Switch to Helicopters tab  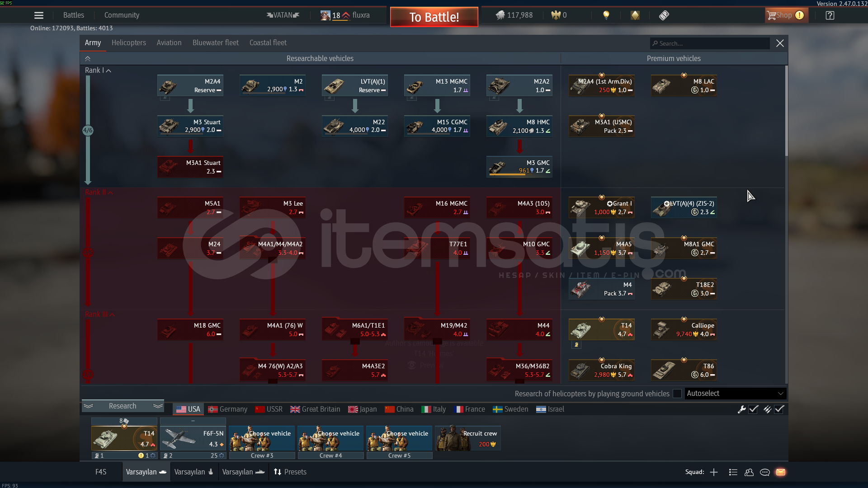coord(129,43)
